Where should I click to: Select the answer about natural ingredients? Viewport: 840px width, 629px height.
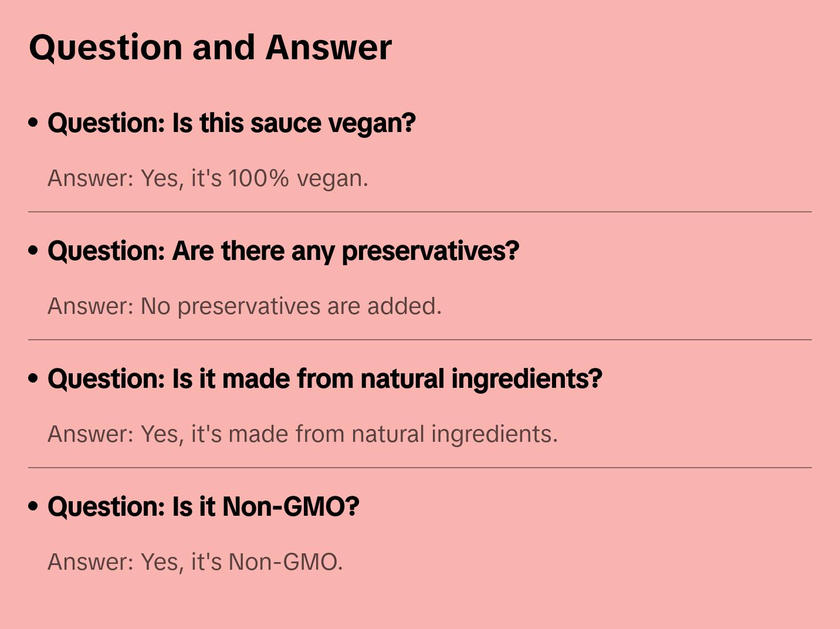[302, 434]
